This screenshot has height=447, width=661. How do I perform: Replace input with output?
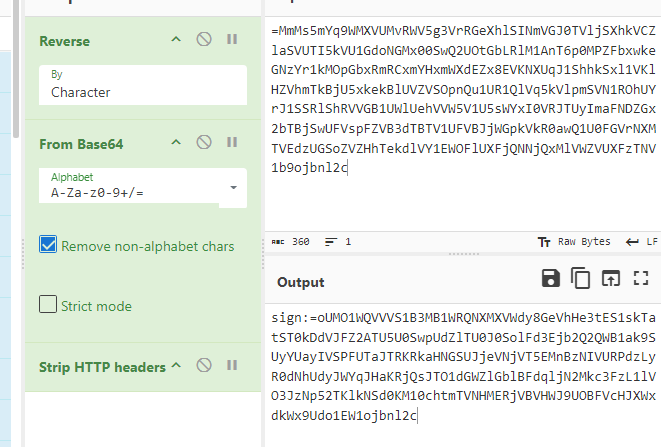coord(611,279)
